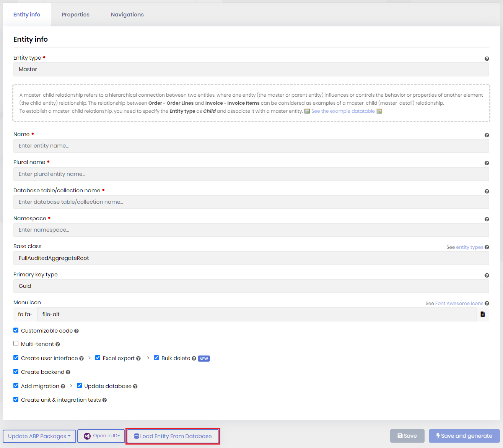Open the Entity type dropdown showing Master
This screenshot has width=503, height=448.
(x=251, y=69)
